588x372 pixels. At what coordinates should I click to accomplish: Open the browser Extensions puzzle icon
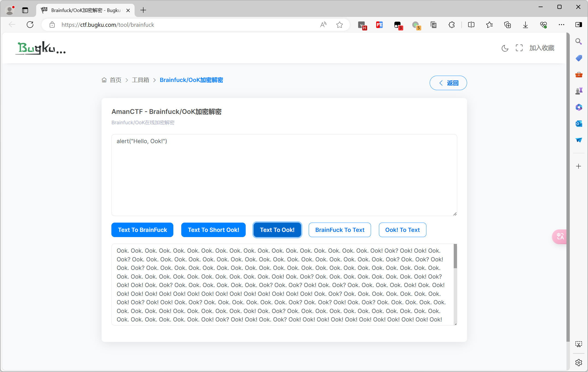coord(452,25)
